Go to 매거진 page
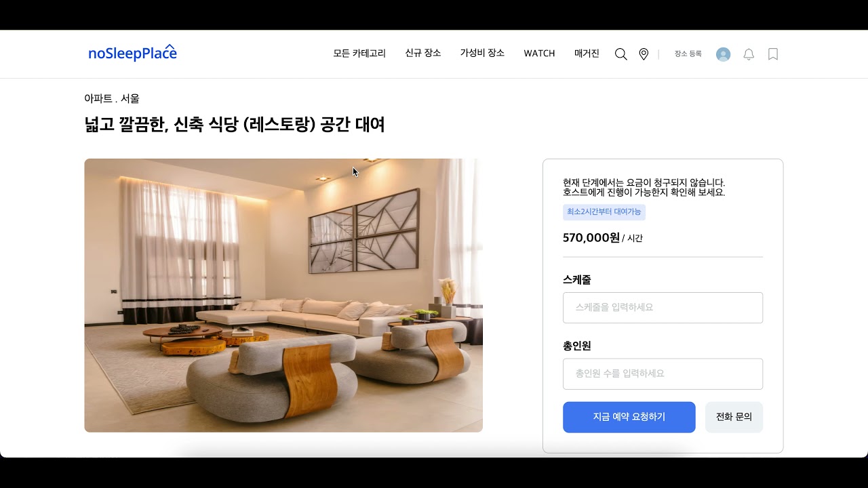 tap(587, 54)
